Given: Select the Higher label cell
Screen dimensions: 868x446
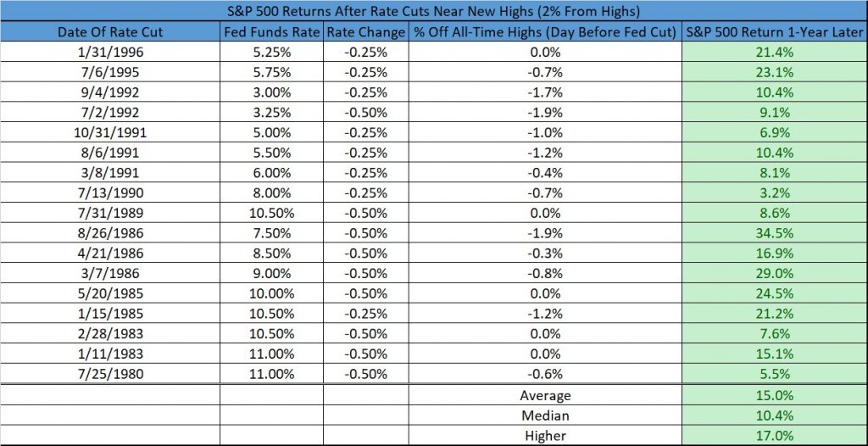Looking at the screenshot, I should point(545,435).
